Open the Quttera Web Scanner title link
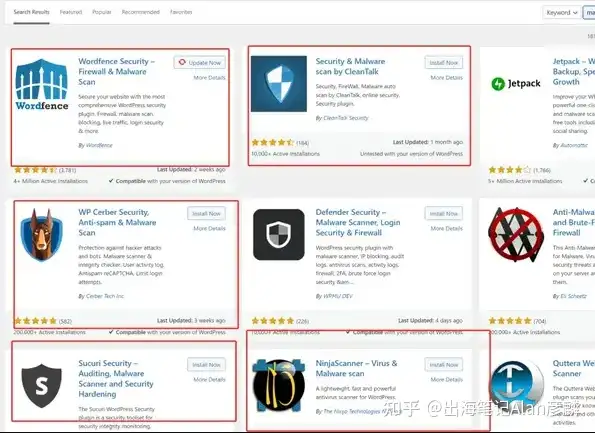 click(x=573, y=368)
